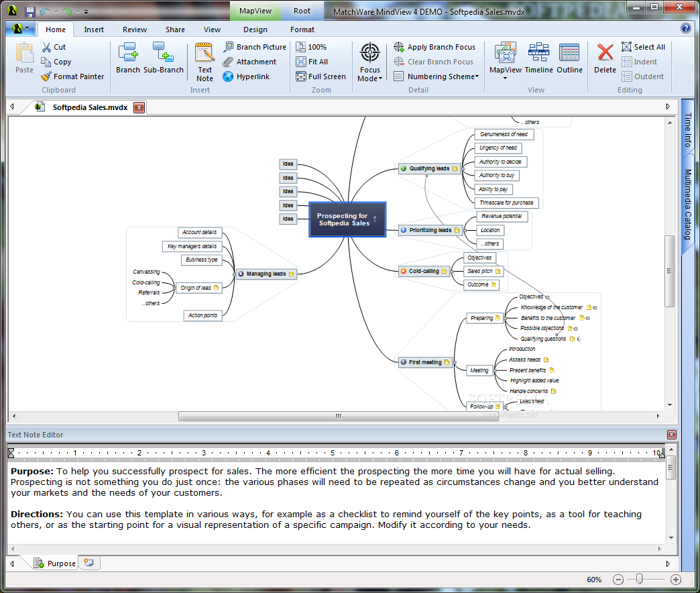700x593 pixels.
Task: Open the Help question mark icon
Action: tap(686, 29)
